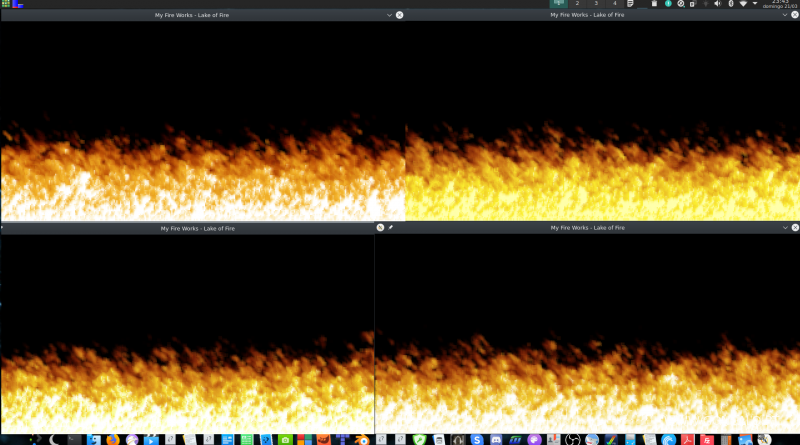The image size is (800, 445).
Task: Launch OBS Studio from the dock
Action: (x=573, y=439)
